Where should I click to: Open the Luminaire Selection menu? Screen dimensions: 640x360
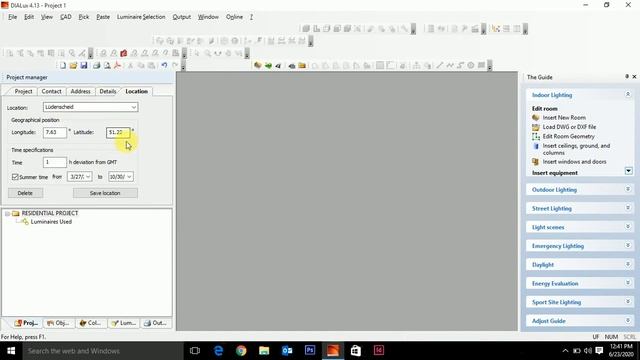click(x=141, y=17)
